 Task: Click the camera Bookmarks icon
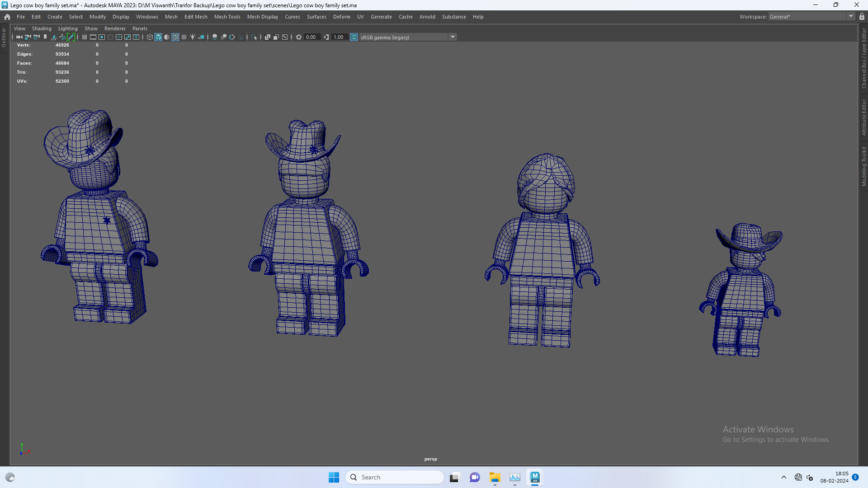[x=45, y=37]
